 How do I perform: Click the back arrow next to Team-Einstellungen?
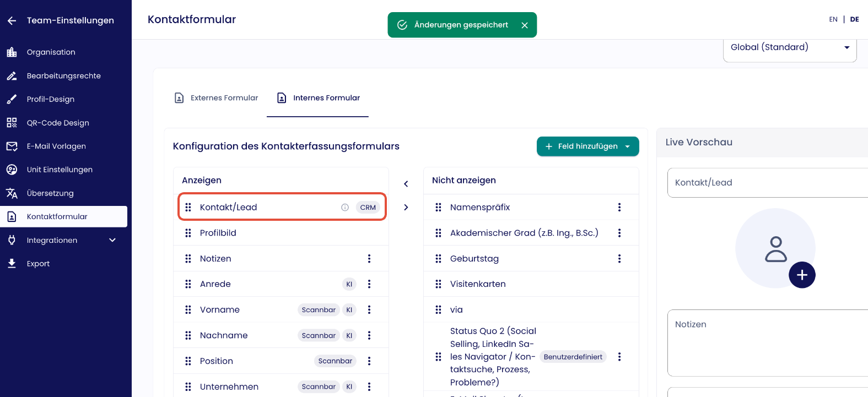pos(12,20)
